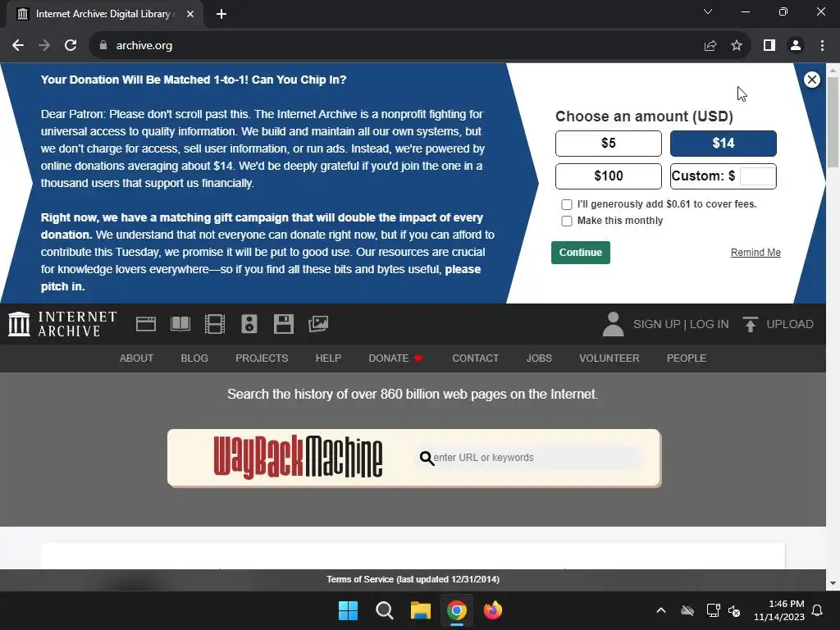The height and width of the screenshot is (630, 840).
Task: Reload the page
Action: (71, 46)
